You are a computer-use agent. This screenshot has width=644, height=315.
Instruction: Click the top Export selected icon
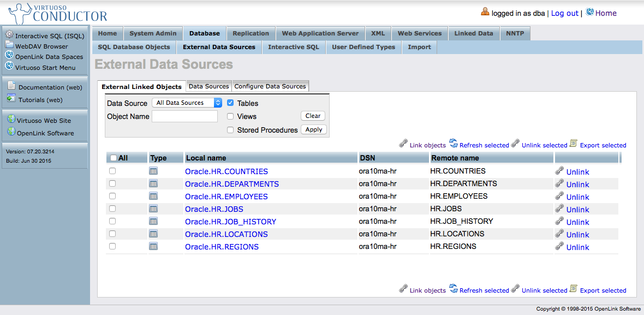(x=573, y=144)
